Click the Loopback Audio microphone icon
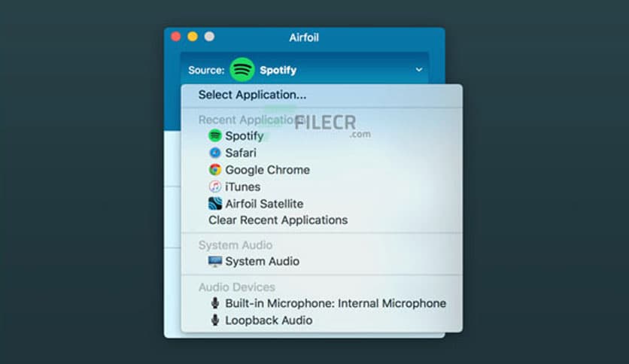This screenshot has height=364, width=629. tap(215, 320)
